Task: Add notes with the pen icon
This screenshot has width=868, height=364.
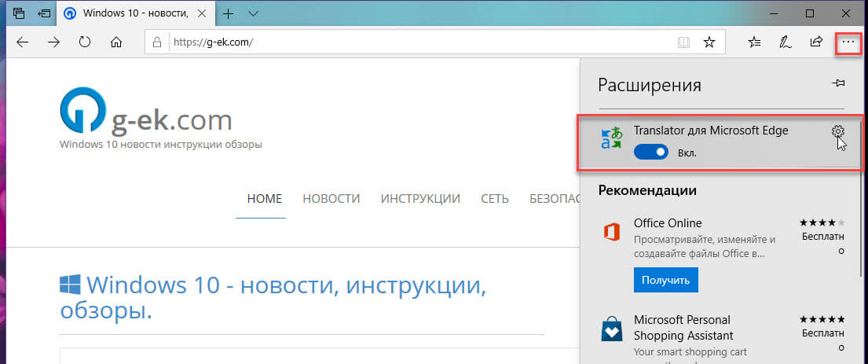Action: tap(785, 42)
